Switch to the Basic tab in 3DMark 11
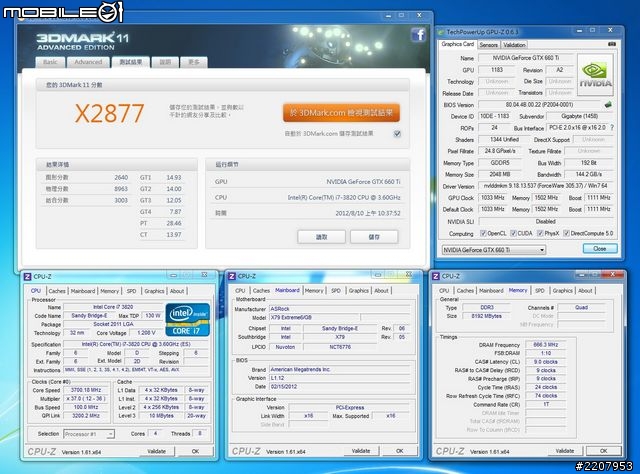 [x=50, y=62]
